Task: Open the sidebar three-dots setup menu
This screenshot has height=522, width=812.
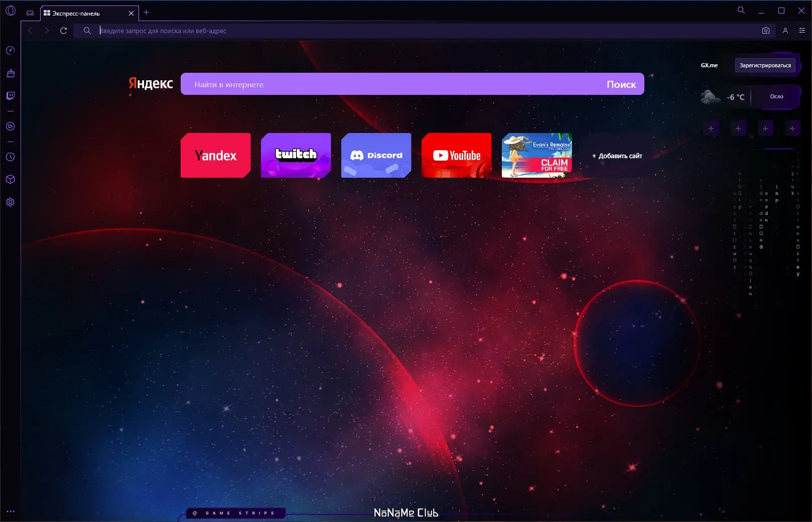Action: (11, 512)
